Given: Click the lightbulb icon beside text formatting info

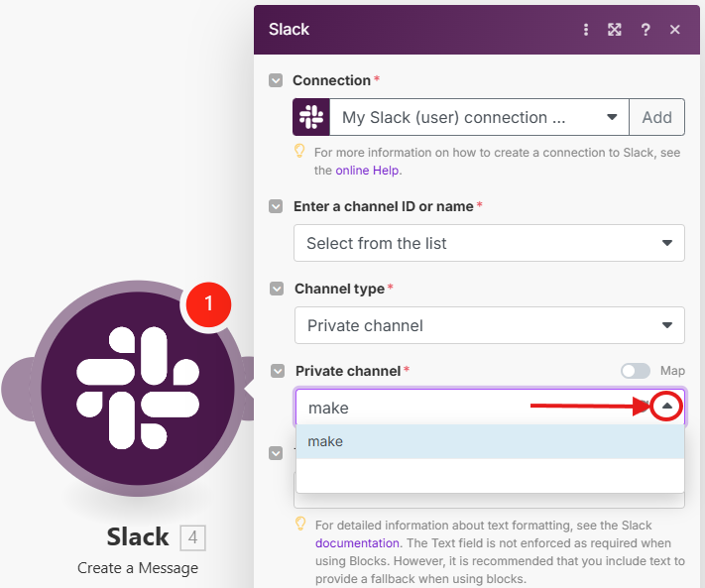Looking at the screenshot, I should 299,523.
